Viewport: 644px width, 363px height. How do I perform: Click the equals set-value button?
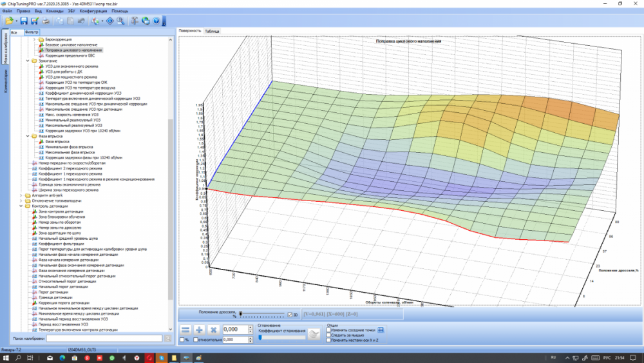(185, 329)
